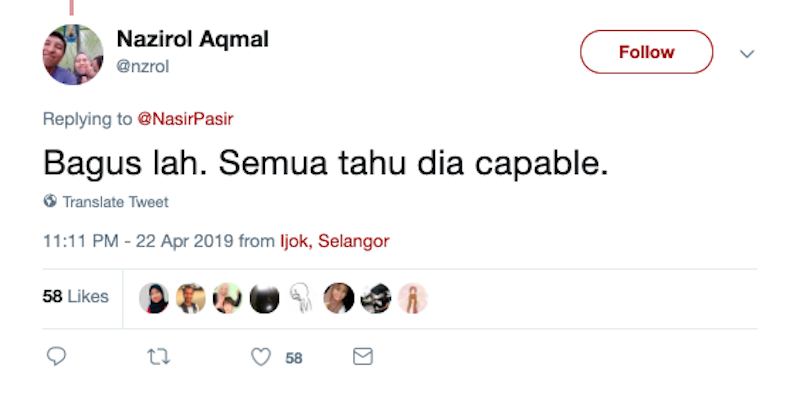800x399 pixels.
Task: Follow Nazirol Aqmal
Action: coord(646,52)
